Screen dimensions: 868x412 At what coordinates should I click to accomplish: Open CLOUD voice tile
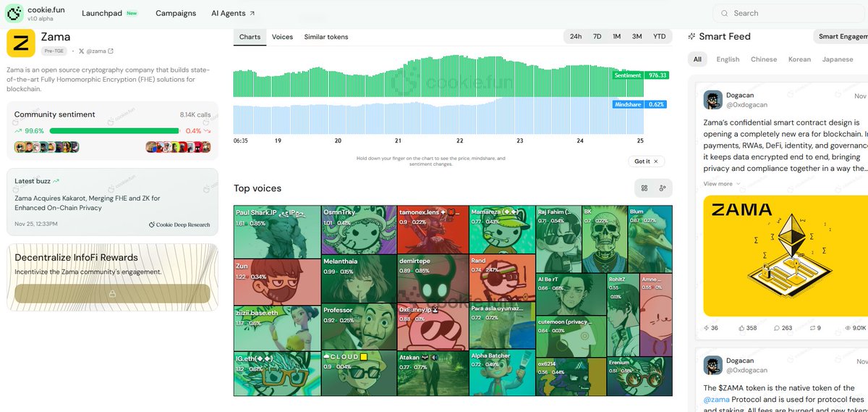coord(359,374)
